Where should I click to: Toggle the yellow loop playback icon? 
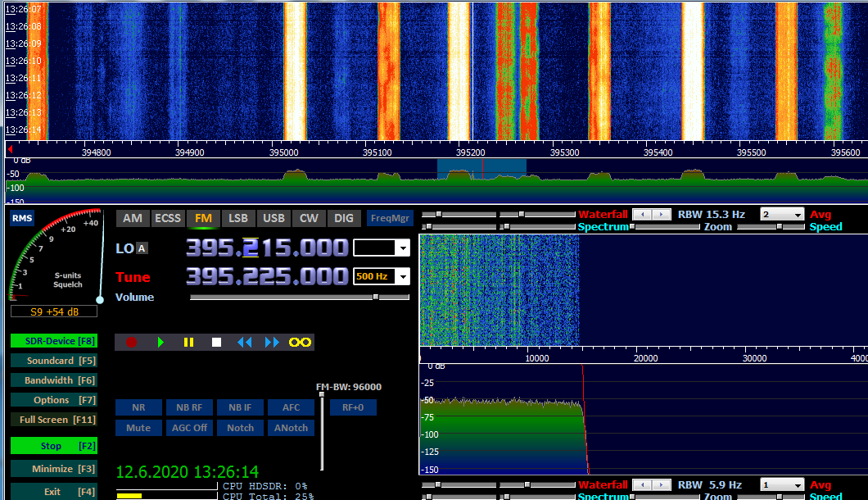(x=300, y=342)
